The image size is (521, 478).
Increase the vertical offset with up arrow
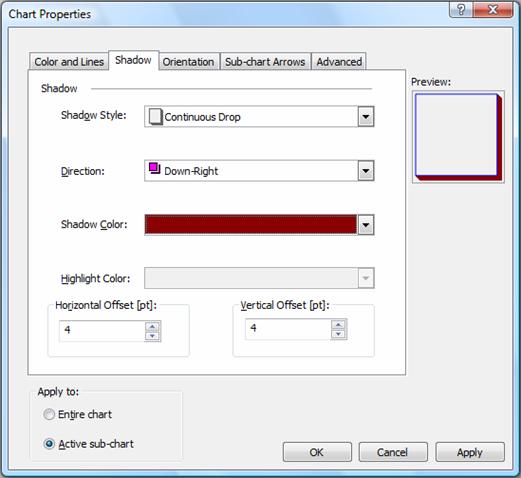(339, 324)
